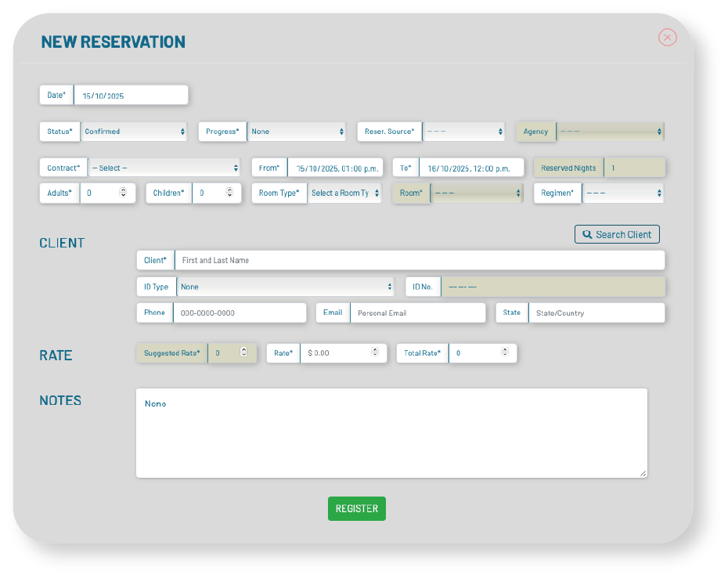Expand the Room Type dropdown

pos(344,193)
